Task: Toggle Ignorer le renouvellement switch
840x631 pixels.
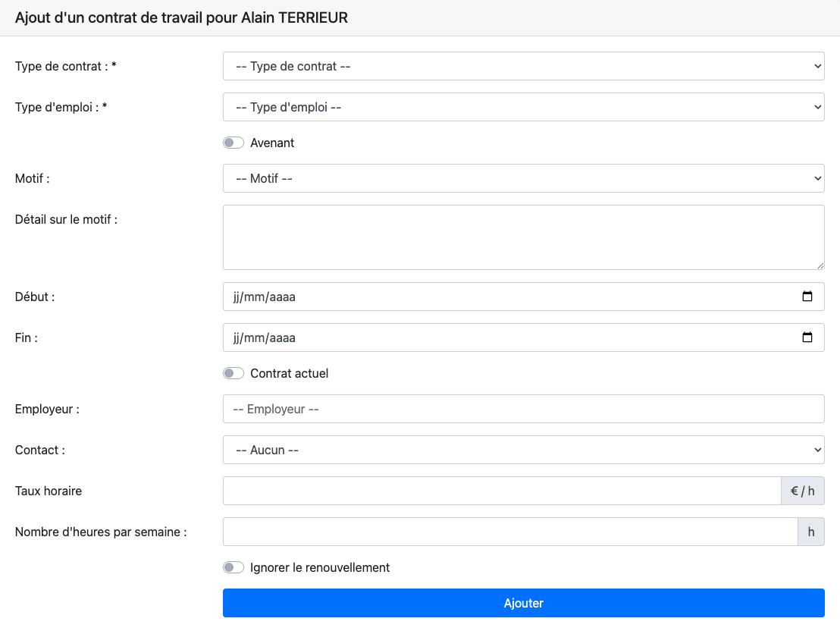Action: click(x=234, y=567)
